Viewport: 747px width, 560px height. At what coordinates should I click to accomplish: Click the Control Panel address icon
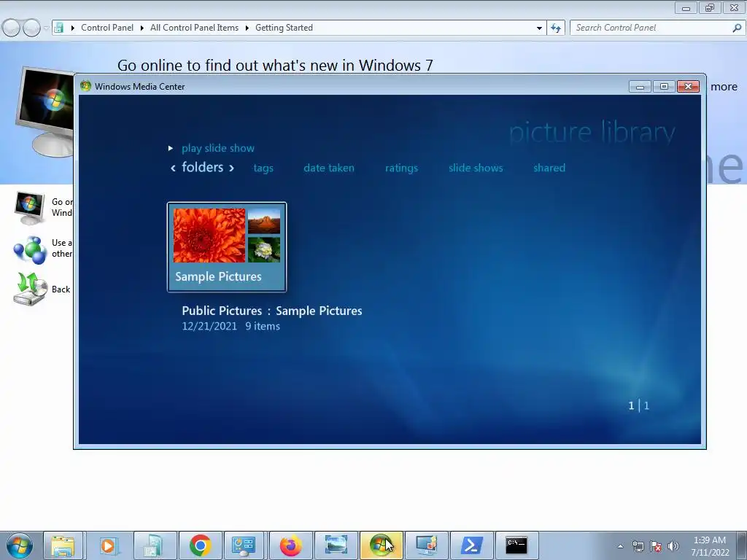58,28
